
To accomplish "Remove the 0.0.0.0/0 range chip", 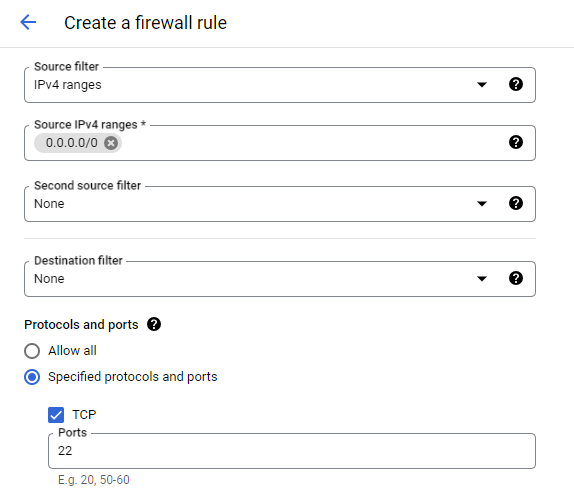I will 111,143.
